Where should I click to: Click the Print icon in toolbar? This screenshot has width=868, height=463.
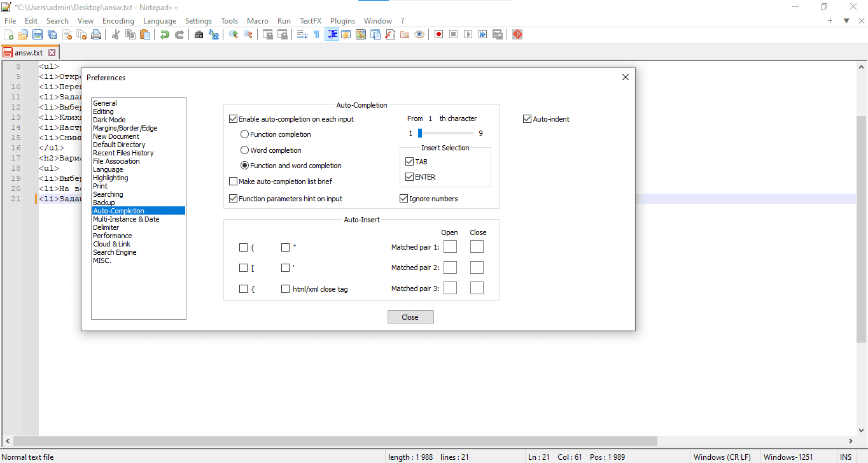(96, 34)
